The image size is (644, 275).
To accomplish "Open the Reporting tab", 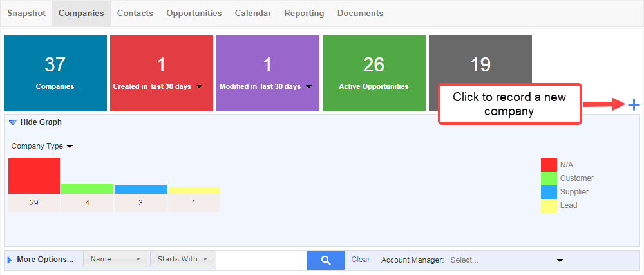I will pyautogui.click(x=304, y=13).
